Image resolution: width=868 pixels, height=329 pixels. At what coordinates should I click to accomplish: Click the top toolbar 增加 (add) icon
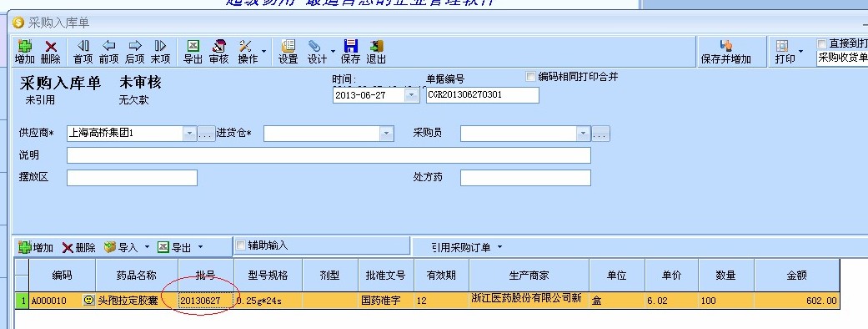click(24, 46)
